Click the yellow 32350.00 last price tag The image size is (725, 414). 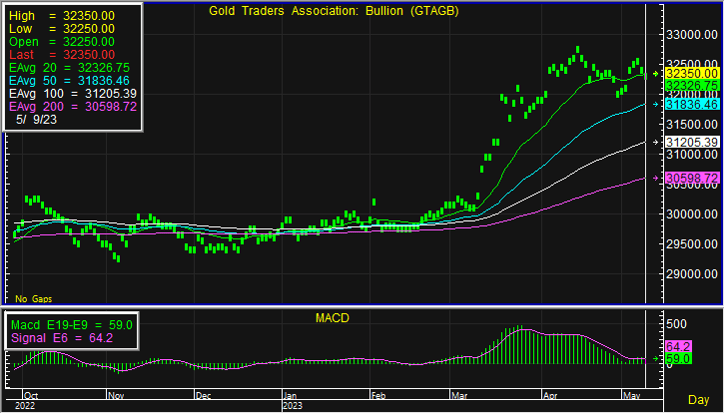[691, 73]
